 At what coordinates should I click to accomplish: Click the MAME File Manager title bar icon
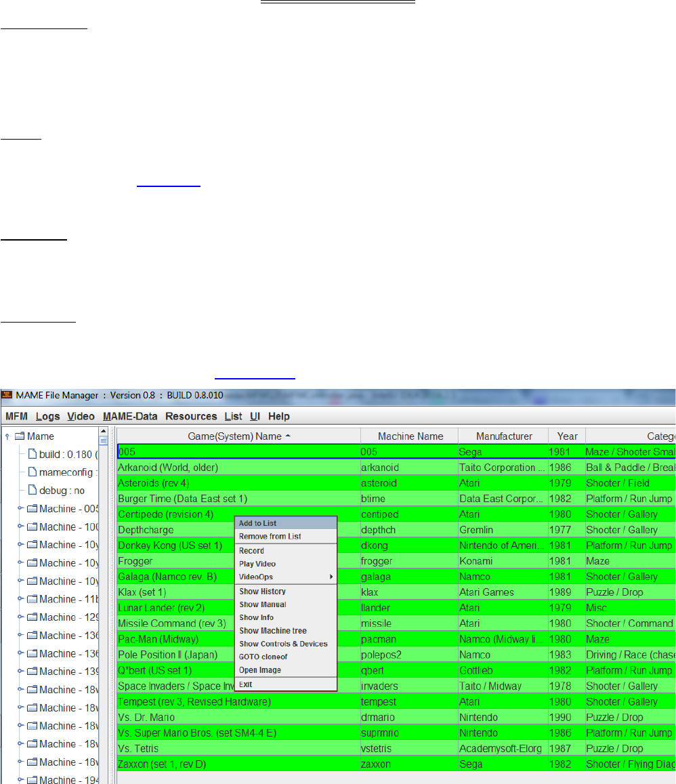[x=7, y=395]
